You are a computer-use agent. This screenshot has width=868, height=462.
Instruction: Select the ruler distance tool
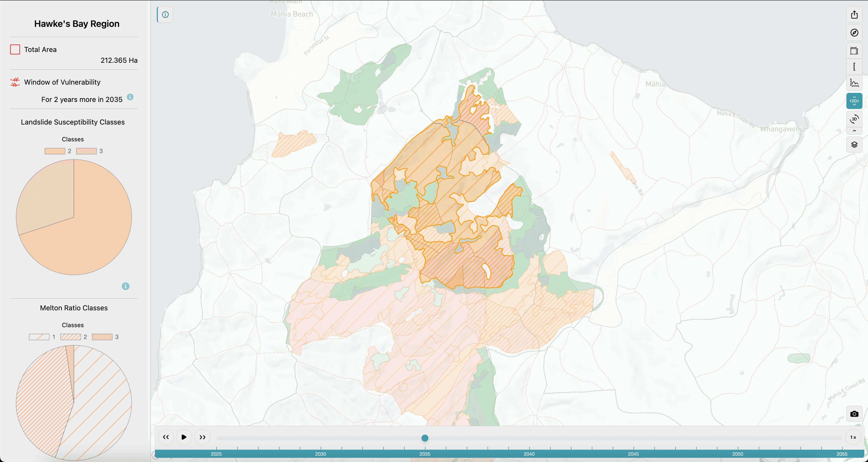pos(854,67)
